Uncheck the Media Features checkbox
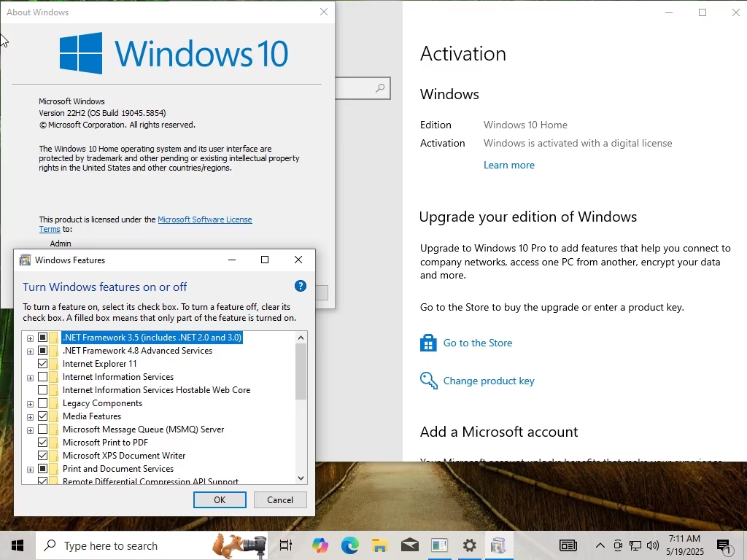This screenshot has width=747, height=560. [42, 416]
